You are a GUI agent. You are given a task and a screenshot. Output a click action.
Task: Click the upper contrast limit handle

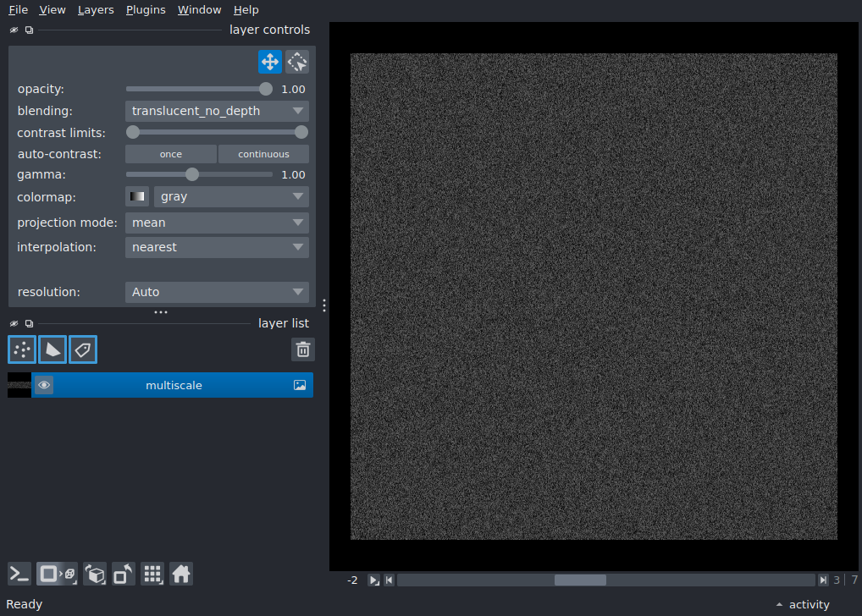tap(301, 133)
